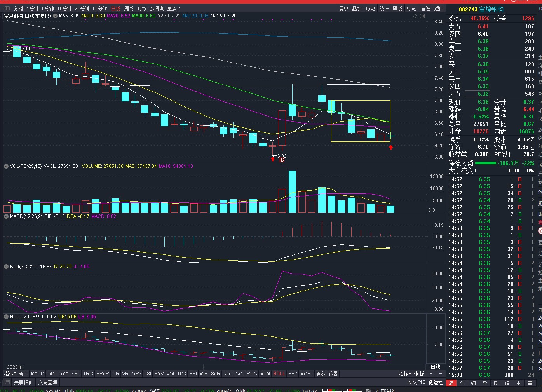Click stock name 002743 富煌钢构
The height and width of the screenshot is (392, 542).
pyautogui.click(x=481, y=9)
